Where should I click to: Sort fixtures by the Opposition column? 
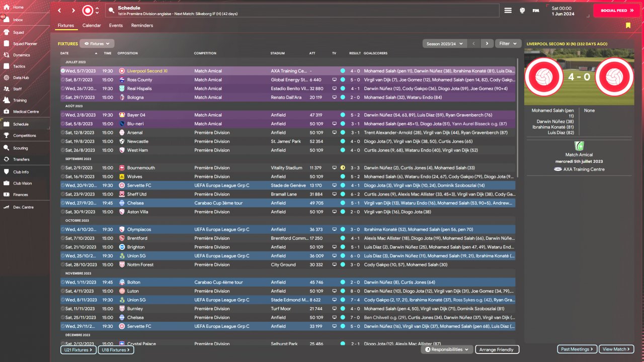[128, 53]
